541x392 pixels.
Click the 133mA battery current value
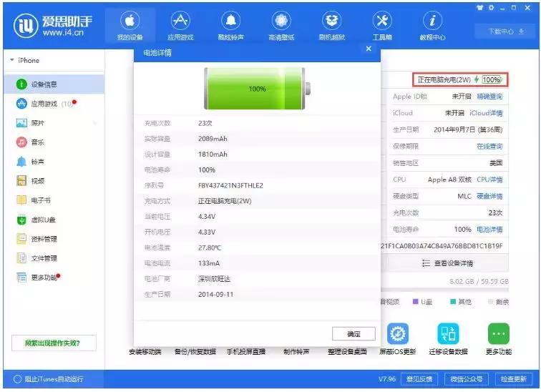pos(209,263)
